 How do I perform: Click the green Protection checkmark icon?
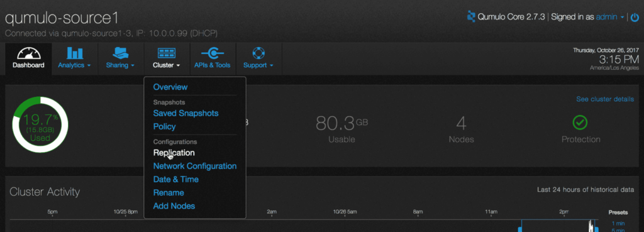(x=580, y=122)
